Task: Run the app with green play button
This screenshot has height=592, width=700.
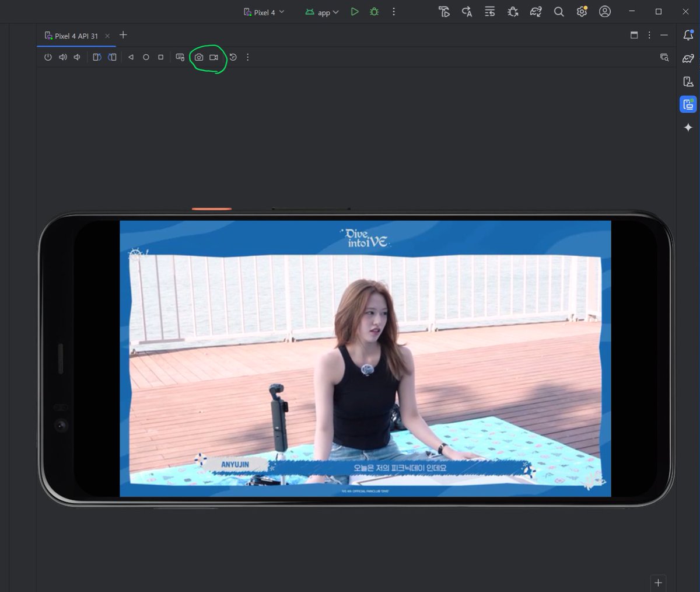Action: [355, 12]
